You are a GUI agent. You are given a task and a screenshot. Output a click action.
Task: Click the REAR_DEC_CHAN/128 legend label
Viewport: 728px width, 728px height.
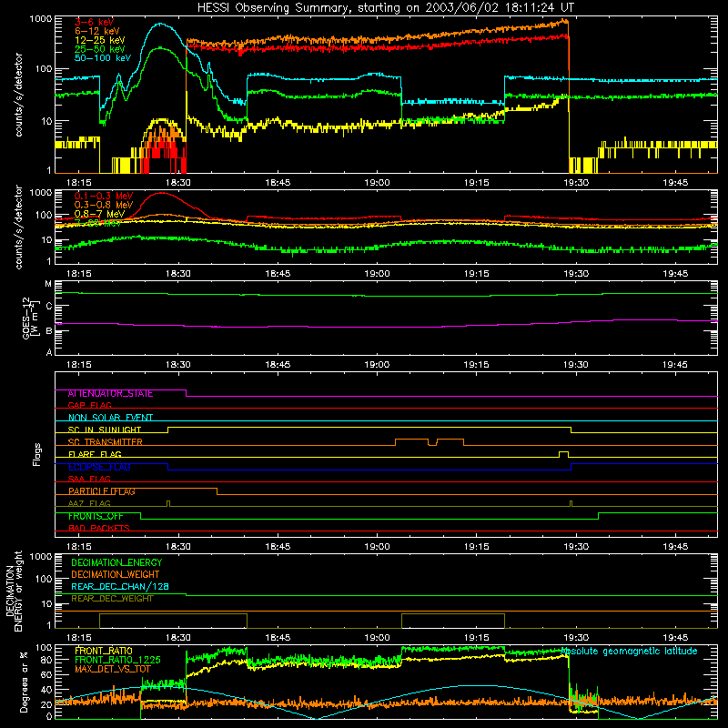(x=120, y=587)
